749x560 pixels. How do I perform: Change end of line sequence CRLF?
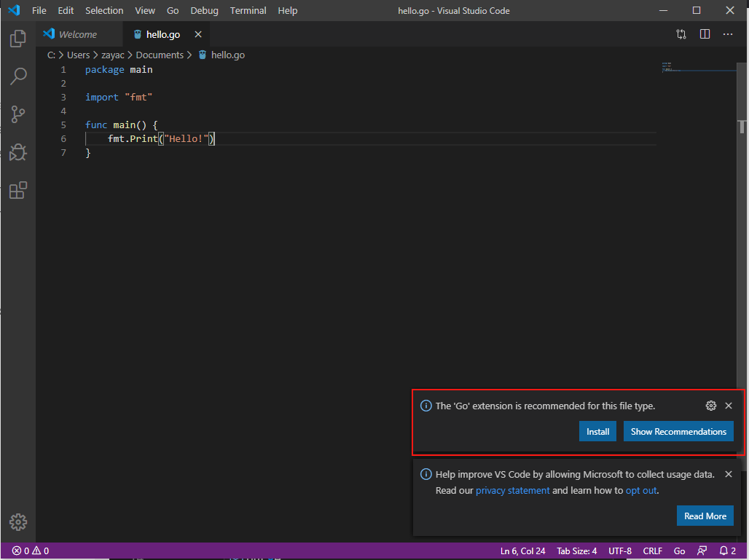point(653,551)
